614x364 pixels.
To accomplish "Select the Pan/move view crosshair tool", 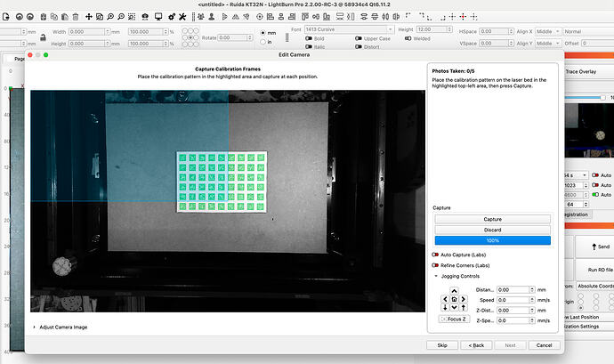I will (89, 17).
